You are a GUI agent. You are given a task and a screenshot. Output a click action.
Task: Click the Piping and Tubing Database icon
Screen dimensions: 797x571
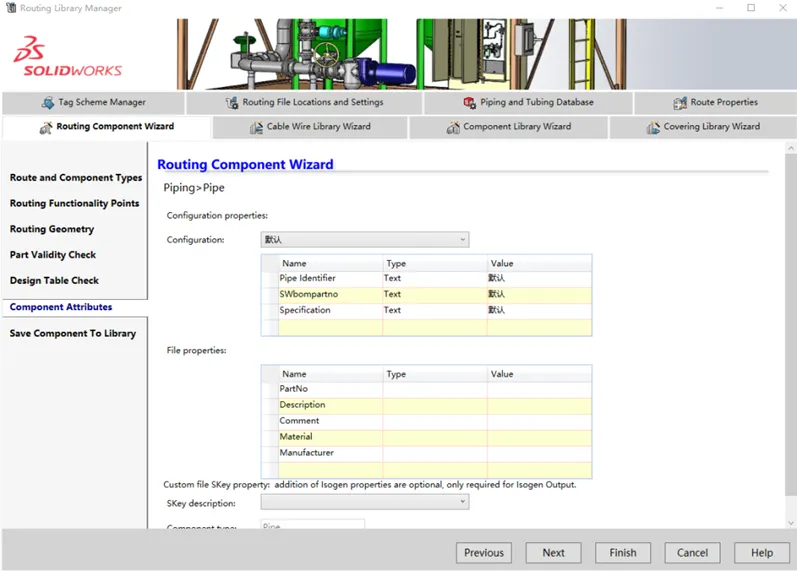pos(470,103)
